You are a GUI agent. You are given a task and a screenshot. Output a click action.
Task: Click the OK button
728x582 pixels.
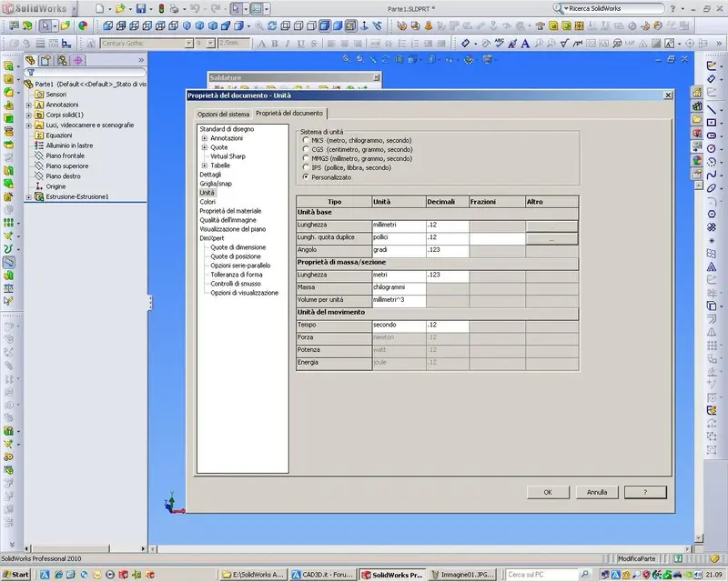pyautogui.click(x=548, y=492)
